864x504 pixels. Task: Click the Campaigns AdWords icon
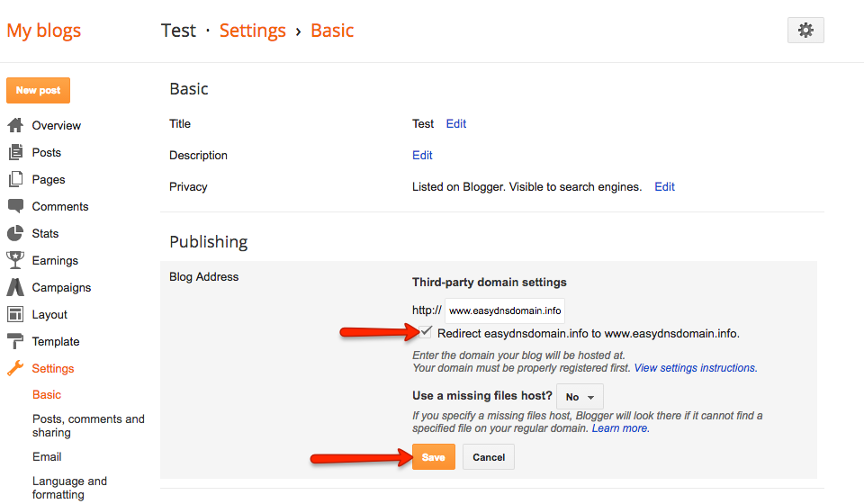point(15,287)
